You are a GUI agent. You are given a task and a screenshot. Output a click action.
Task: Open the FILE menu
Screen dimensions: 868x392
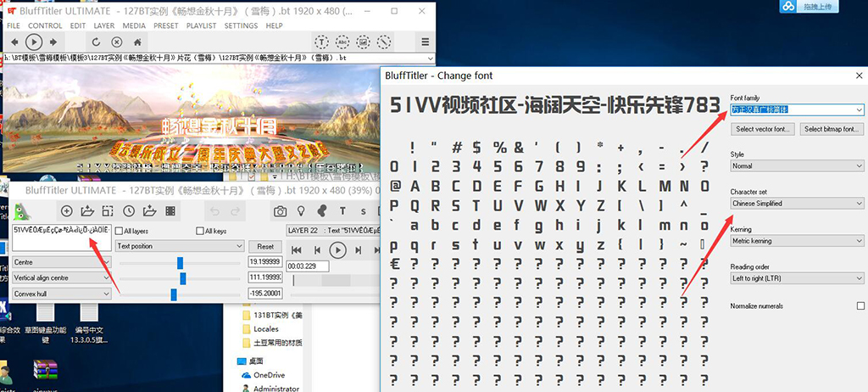click(14, 25)
